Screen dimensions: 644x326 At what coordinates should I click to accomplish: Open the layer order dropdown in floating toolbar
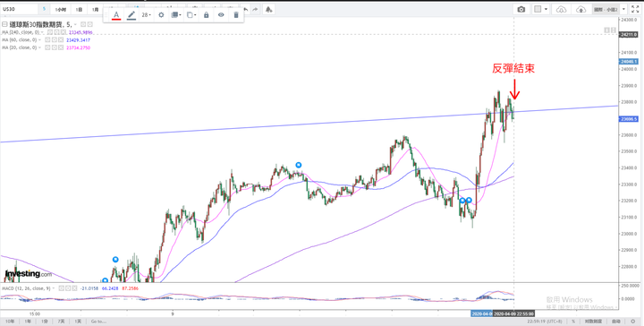tap(176, 15)
